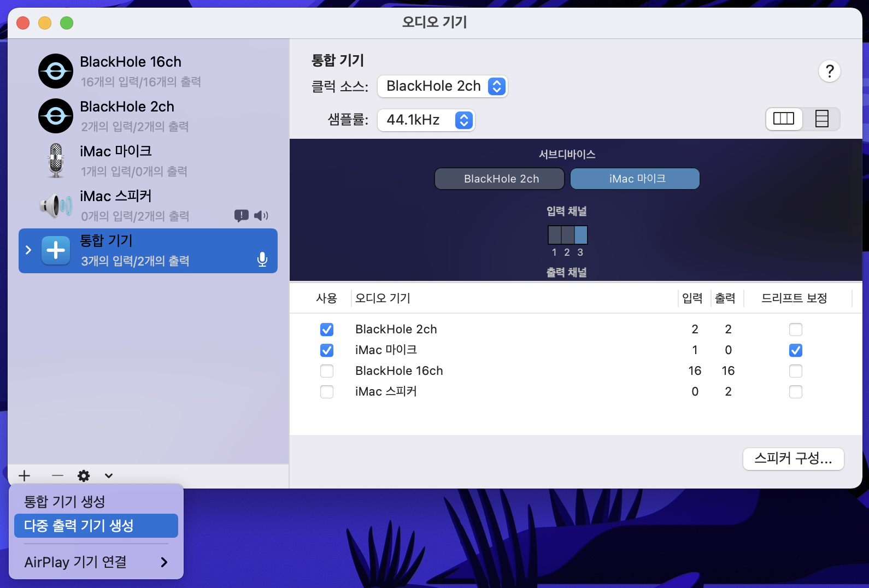
Task: Select iMac 마이크 name in device table
Action: (386, 350)
